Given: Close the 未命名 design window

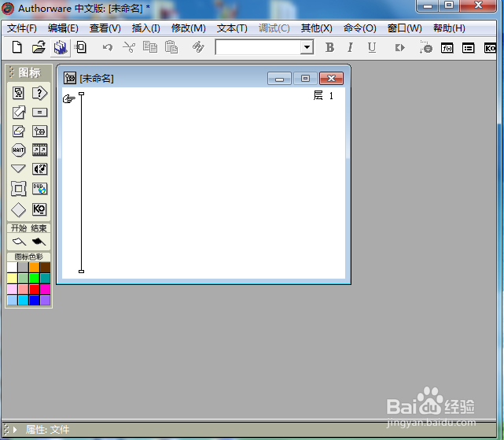Looking at the screenshot, I should pyautogui.click(x=331, y=78).
